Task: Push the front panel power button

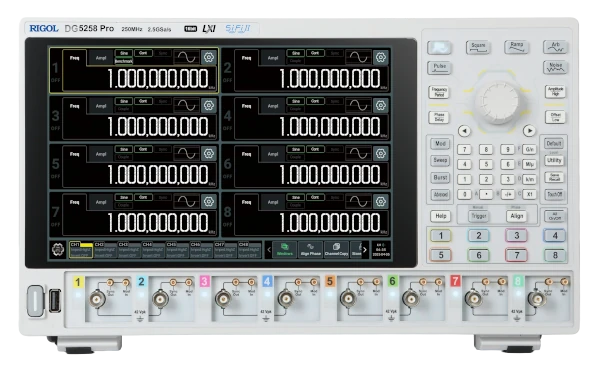Action: pyautogui.click(x=35, y=301)
